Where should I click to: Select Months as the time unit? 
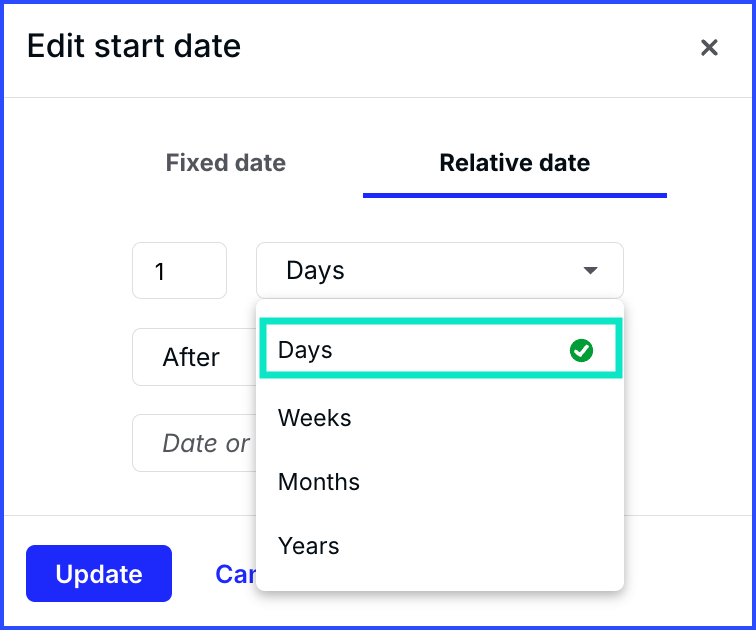(441, 482)
